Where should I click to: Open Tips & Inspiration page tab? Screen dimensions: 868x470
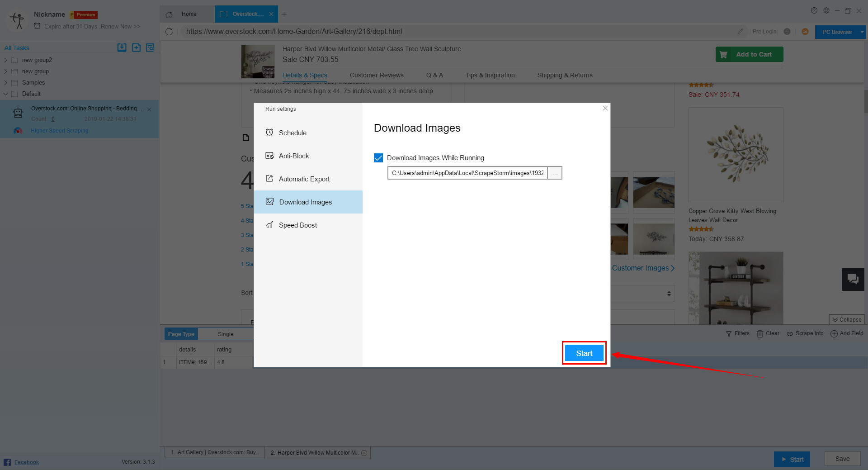[x=490, y=75]
